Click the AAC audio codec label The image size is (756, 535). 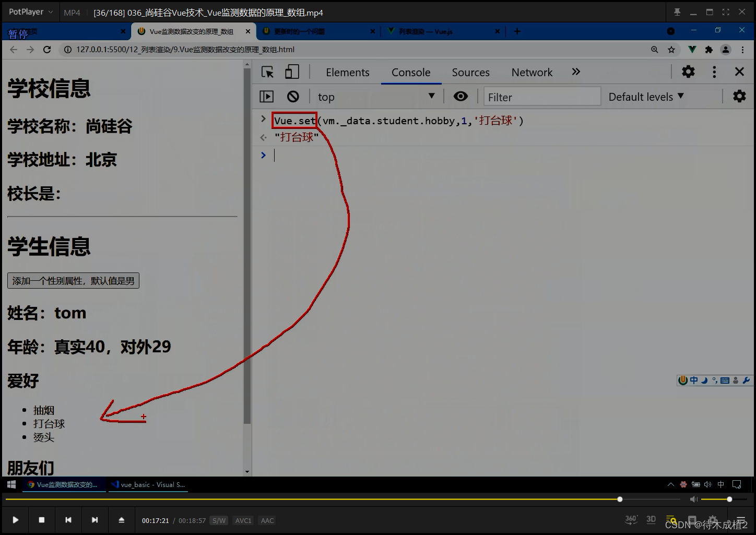267,520
